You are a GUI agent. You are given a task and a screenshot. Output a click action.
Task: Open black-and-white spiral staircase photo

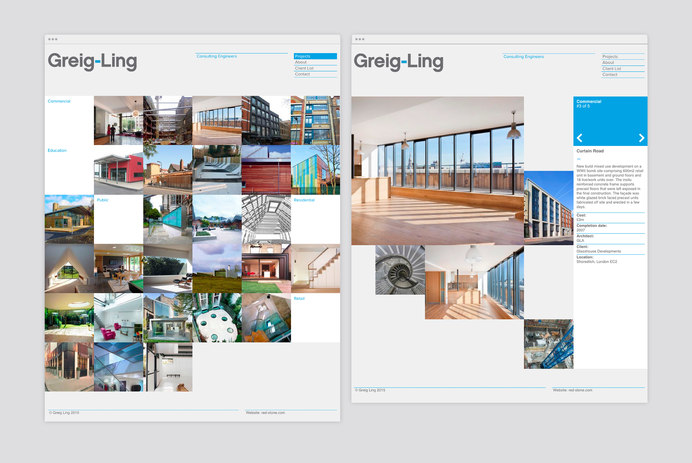tap(400, 270)
